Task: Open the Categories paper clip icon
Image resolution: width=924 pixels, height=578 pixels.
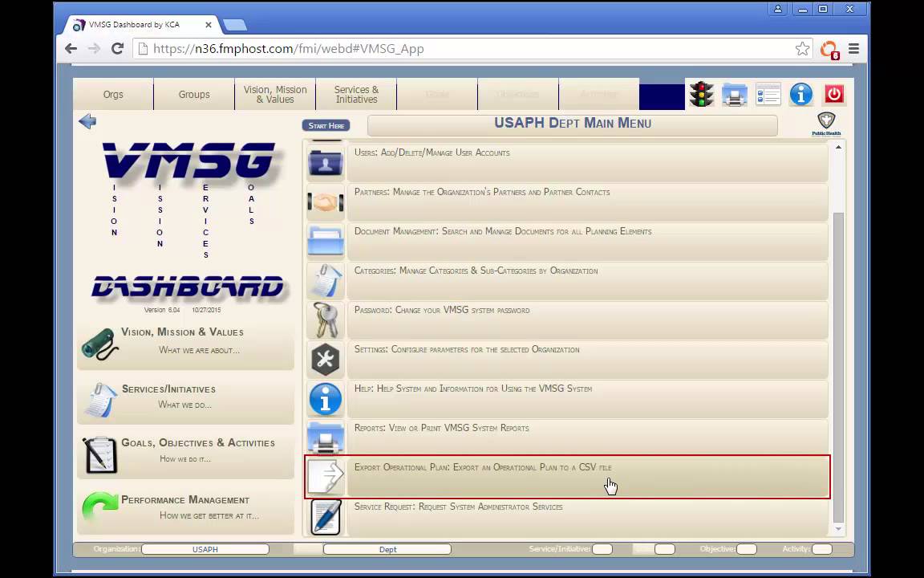Action: coord(326,280)
